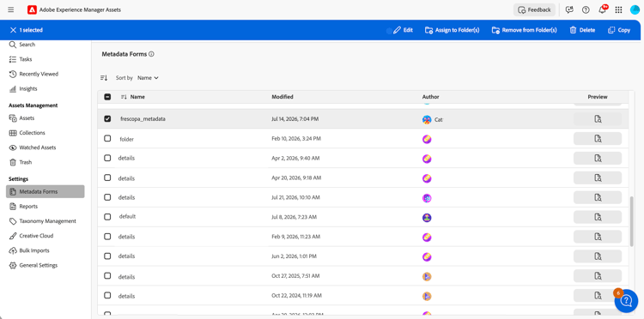The height and width of the screenshot is (319, 644).
Task: Click the info icon beside Metadata Forms
Action: tap(151, 54)
